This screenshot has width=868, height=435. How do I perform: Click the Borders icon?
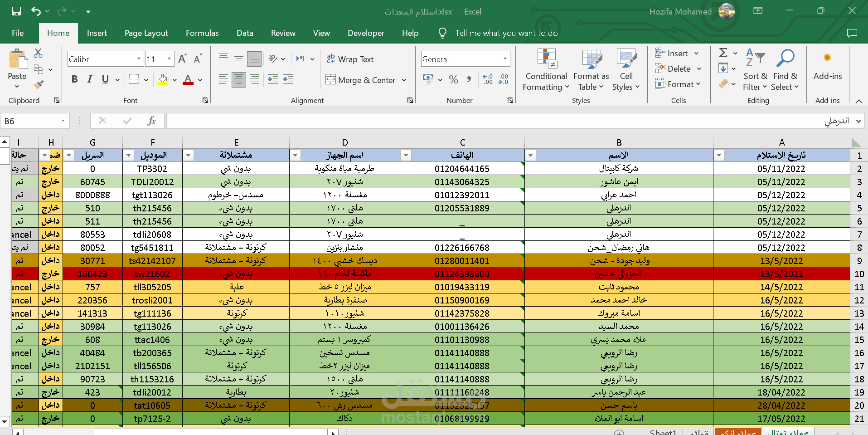click(x=134, y=79)
